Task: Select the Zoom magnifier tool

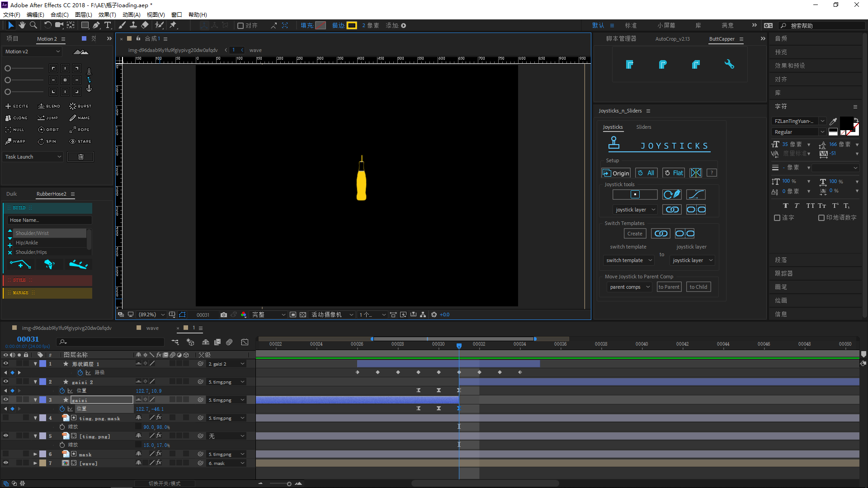Action: (33, 25)
